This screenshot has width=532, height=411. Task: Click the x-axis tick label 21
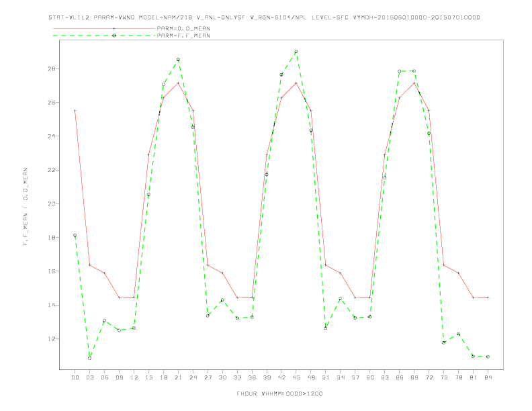click(x=178, y=377)
